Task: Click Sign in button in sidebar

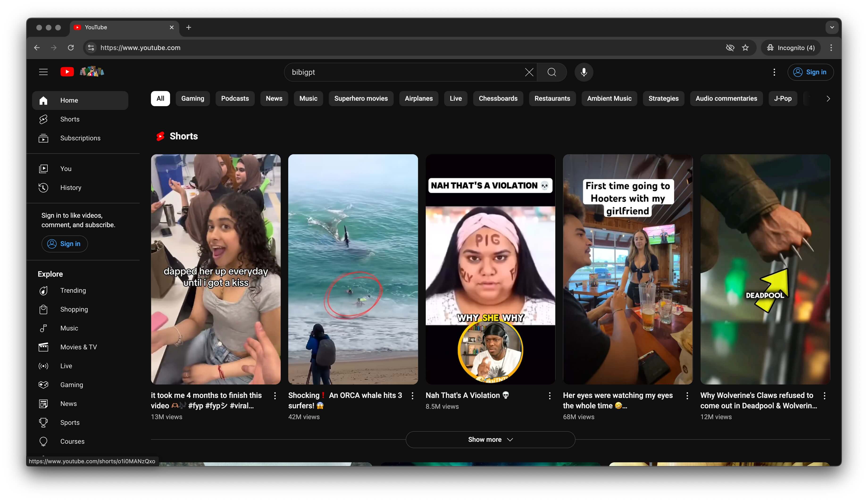Action: (64, 244)
